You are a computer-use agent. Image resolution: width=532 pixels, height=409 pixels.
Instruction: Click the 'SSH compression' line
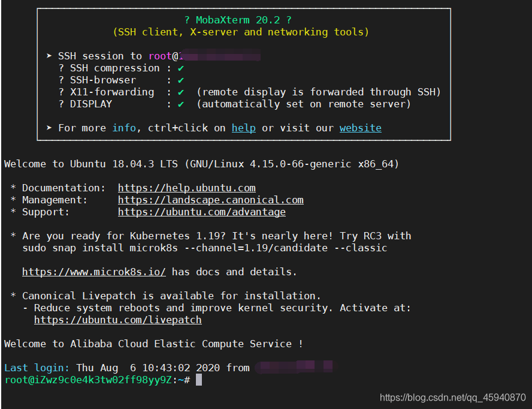coord(122,68)
